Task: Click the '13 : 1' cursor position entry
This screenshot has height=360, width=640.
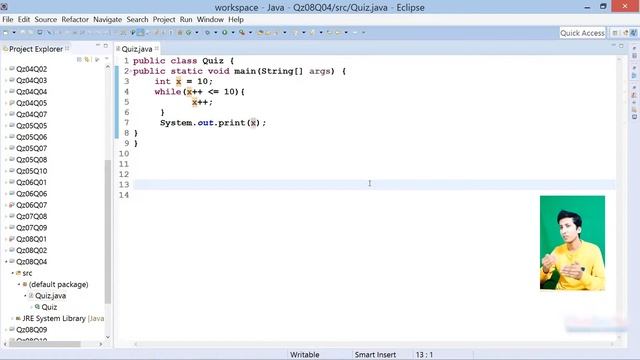Action: point(424,355)
